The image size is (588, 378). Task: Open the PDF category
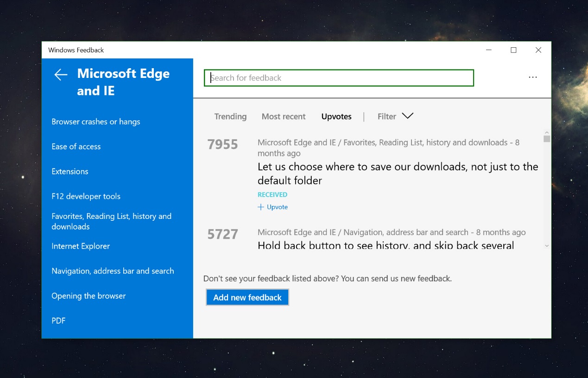click(x=58, y=320)
